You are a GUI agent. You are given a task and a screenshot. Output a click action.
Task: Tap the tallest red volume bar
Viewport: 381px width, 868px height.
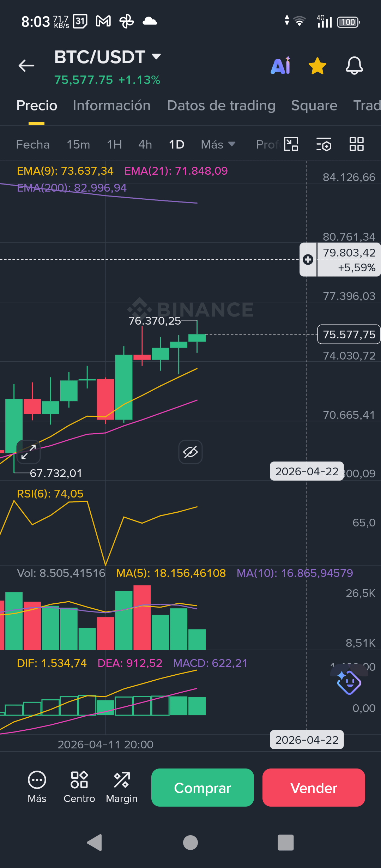(x=142, y=617)
